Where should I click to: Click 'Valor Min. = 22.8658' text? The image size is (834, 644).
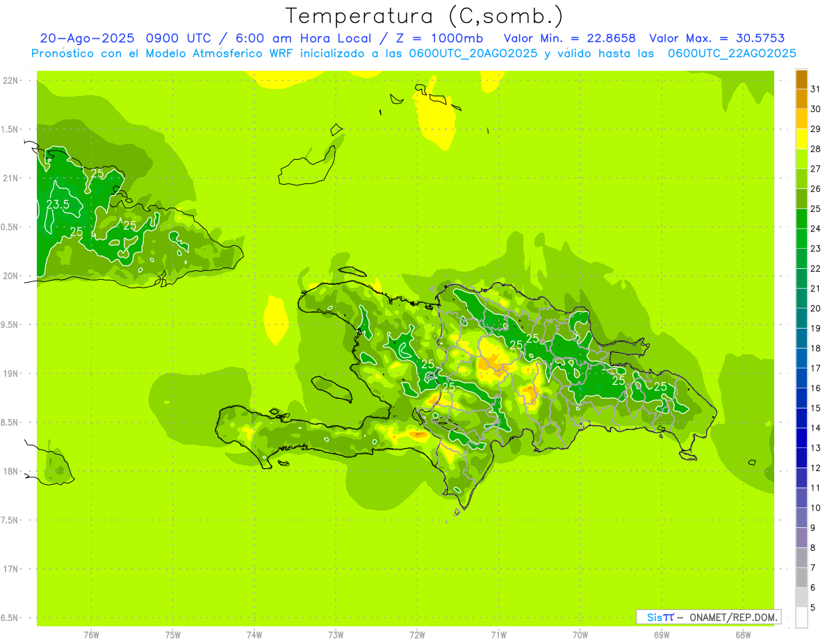click(570, 38)
